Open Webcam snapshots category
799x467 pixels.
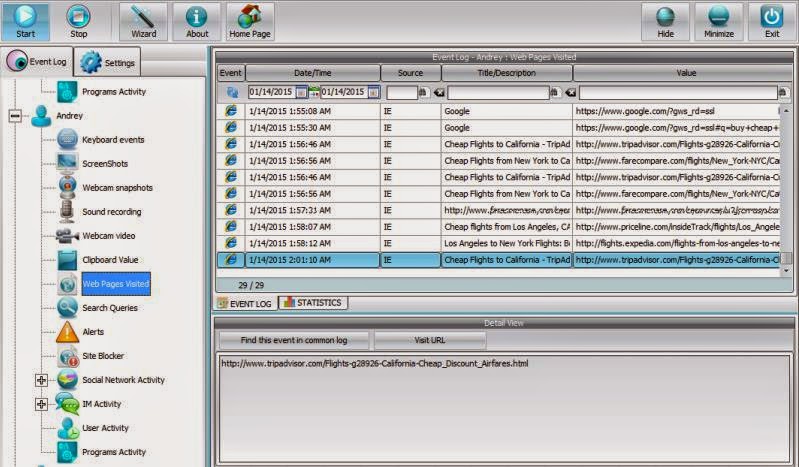click(117, 188)
